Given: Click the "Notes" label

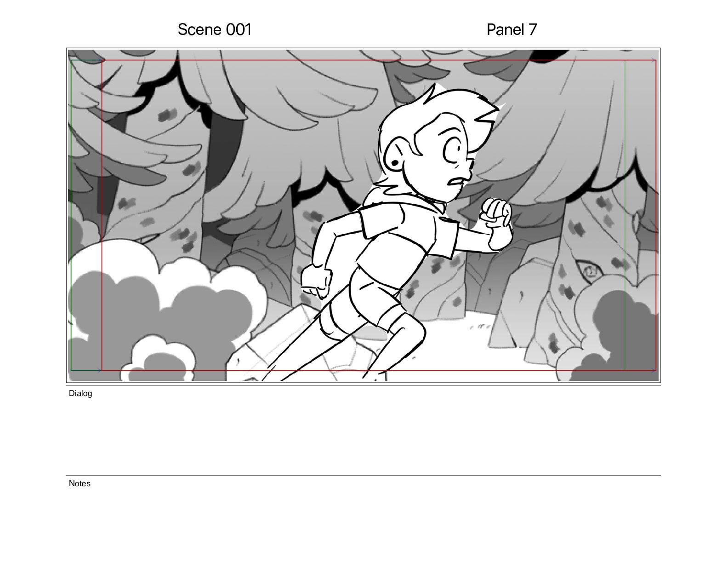Looking at the screenshot, I should (80, 483).
